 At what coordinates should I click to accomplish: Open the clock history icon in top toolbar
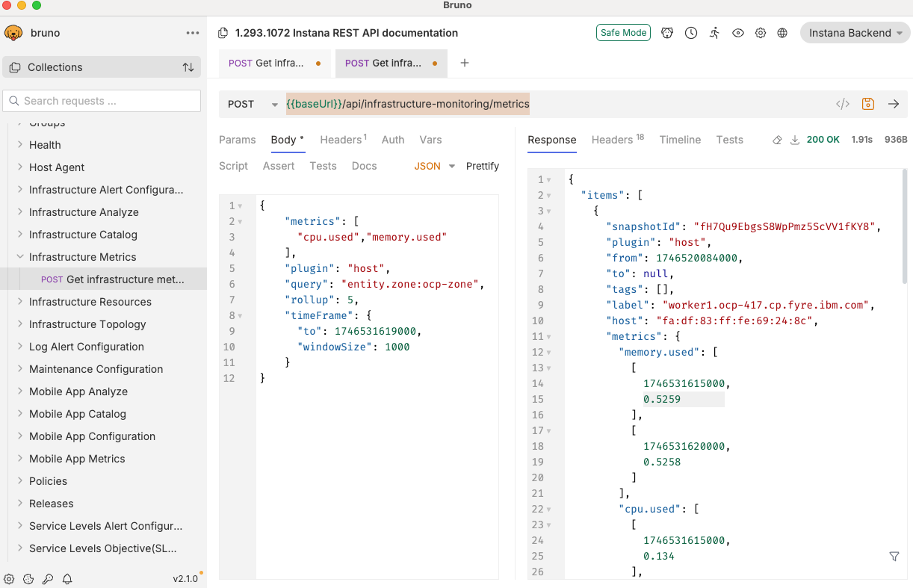(x=691, y=33)
